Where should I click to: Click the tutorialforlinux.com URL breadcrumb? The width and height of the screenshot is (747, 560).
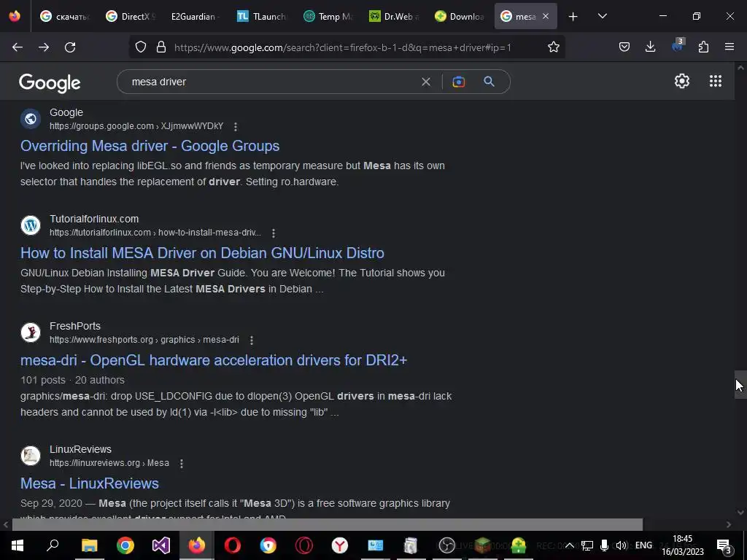point(155,233)
